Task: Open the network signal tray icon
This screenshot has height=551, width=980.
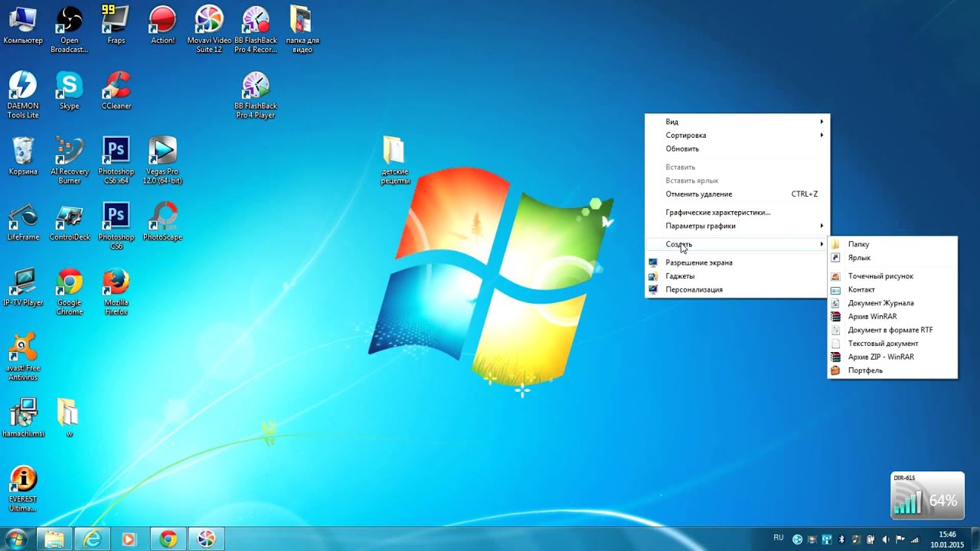Action: (915, 540)
